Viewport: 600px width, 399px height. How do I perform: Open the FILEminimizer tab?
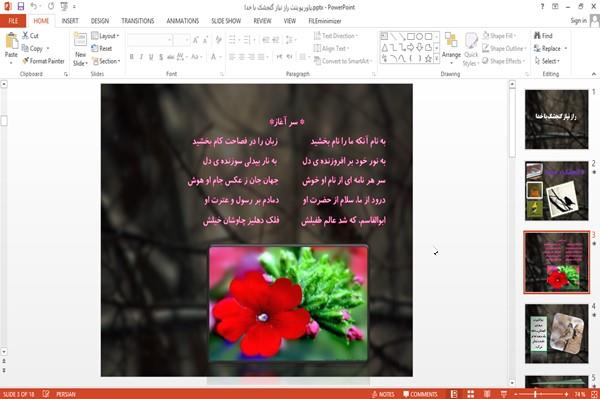pyautogui.click(x=325, y=21)
